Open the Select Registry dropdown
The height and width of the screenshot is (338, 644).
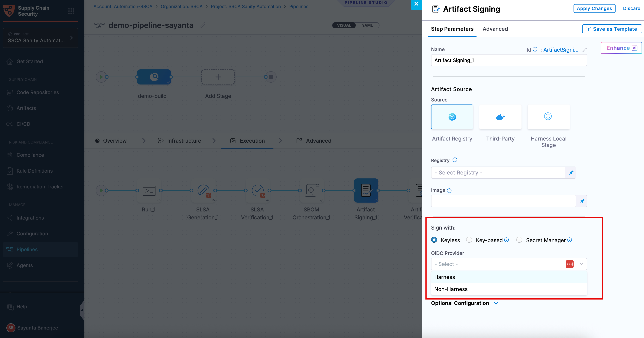click(x=498, y=173)
